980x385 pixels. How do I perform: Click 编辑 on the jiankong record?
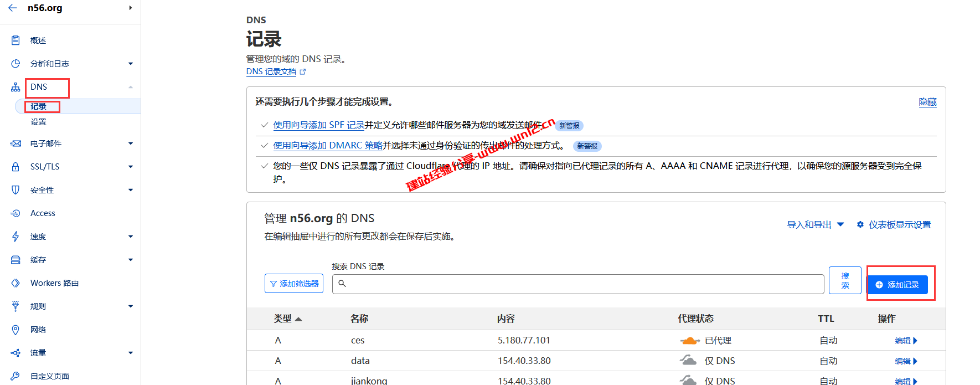point(906,381)
